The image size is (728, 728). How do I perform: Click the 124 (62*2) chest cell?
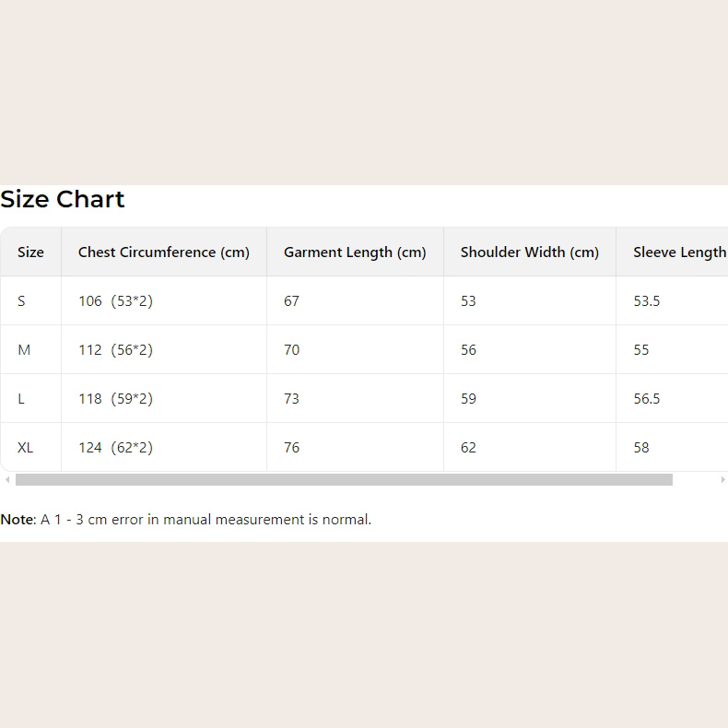(115, 448)
